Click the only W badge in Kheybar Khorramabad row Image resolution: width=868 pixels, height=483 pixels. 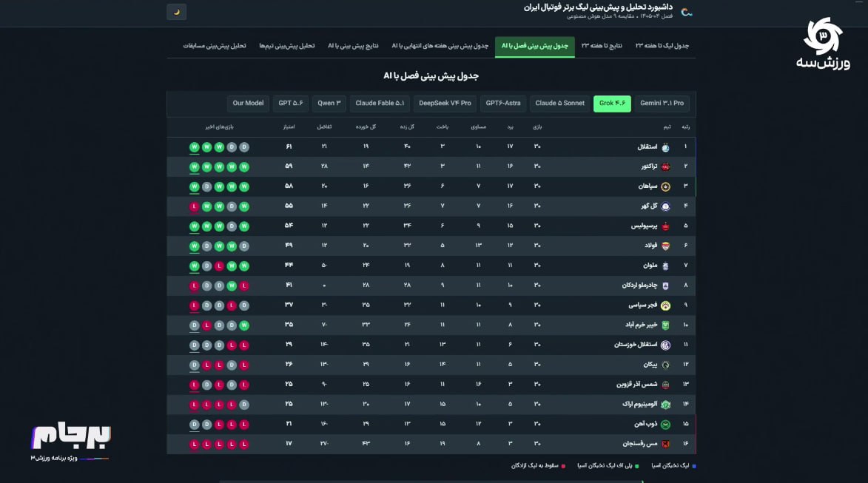coord(244,325)
